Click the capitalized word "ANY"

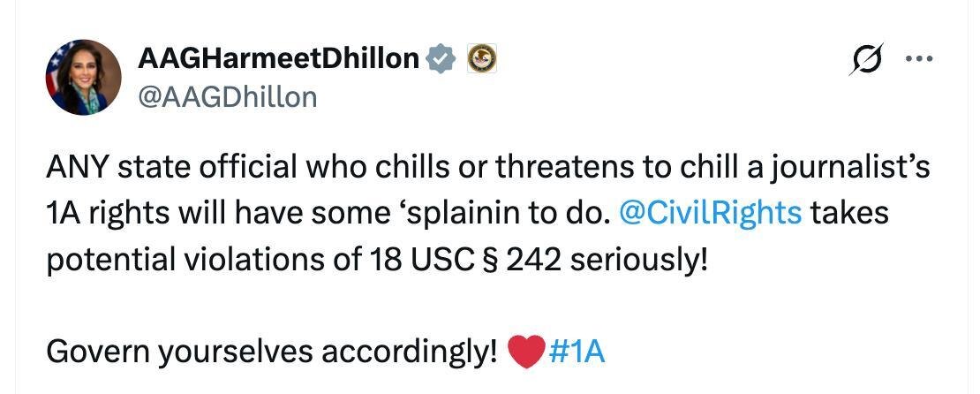click(76, 167)
